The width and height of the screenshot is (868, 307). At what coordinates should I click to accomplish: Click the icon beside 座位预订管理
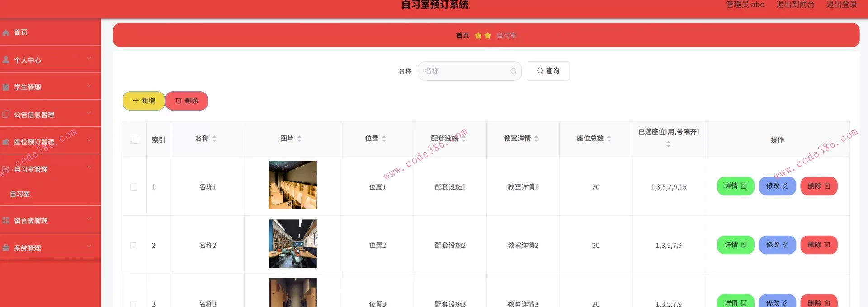6,142
